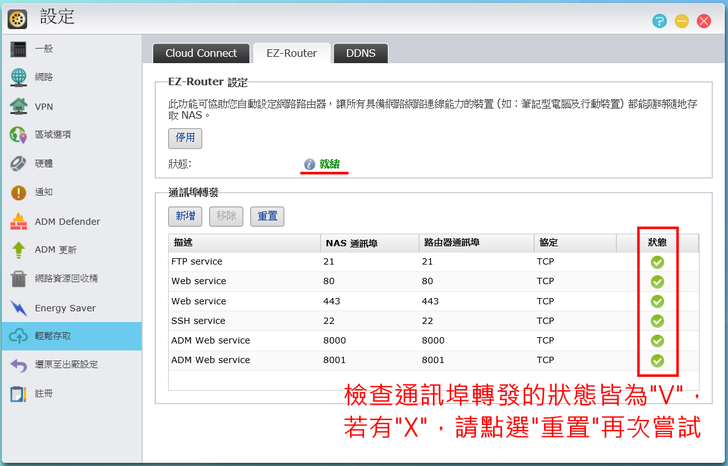Click the 重置 (Reset) button
The image size is (728, 466).
coord(267,216)
